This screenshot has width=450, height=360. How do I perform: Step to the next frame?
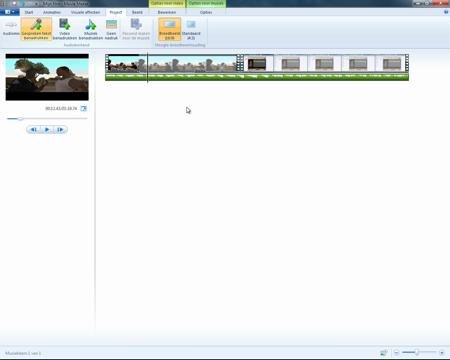point(60,130)
